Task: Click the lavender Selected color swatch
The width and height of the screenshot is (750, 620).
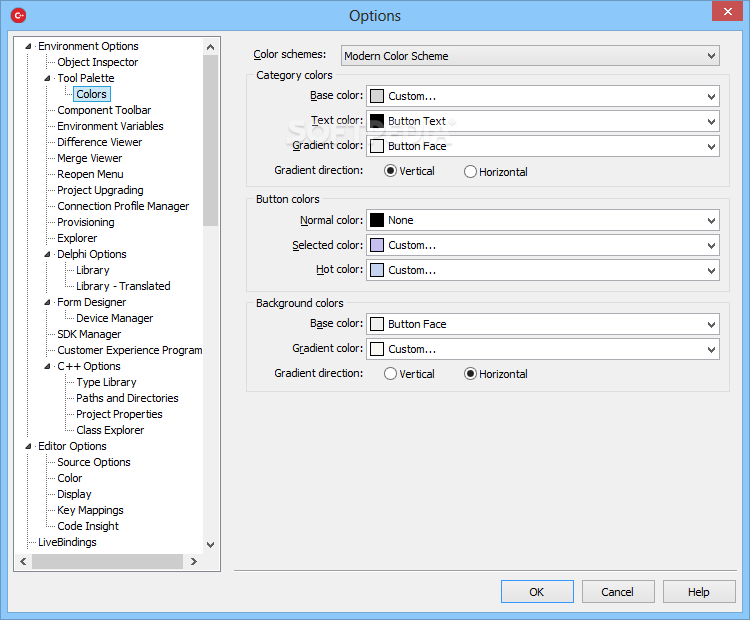Action: [x=377, y=245]
